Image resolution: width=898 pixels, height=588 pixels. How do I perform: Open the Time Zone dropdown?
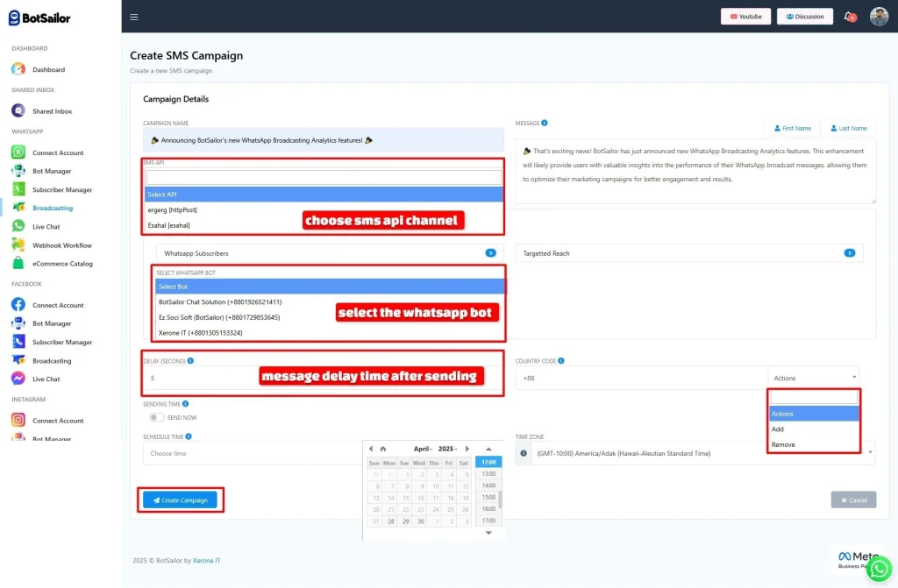tap(704, 453)
